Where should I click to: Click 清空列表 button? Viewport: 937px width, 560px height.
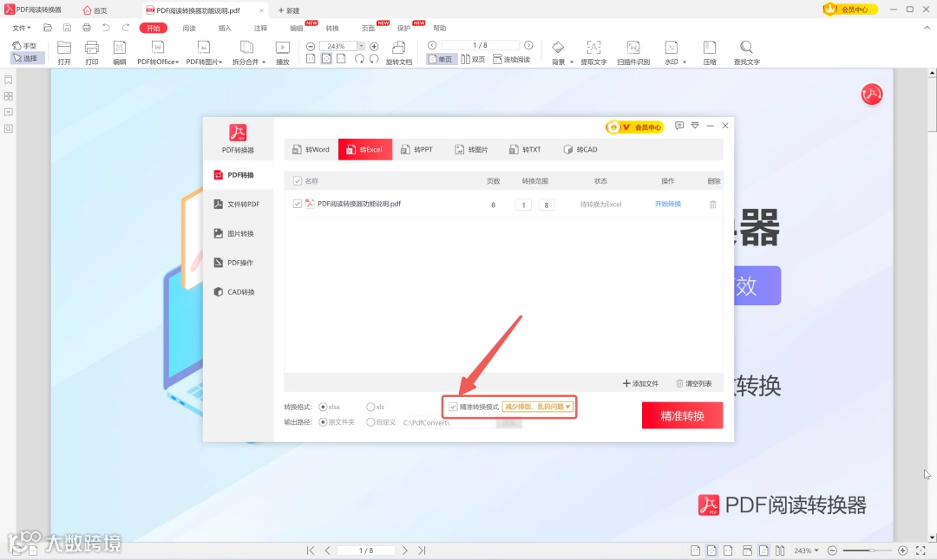coord(694,383)
